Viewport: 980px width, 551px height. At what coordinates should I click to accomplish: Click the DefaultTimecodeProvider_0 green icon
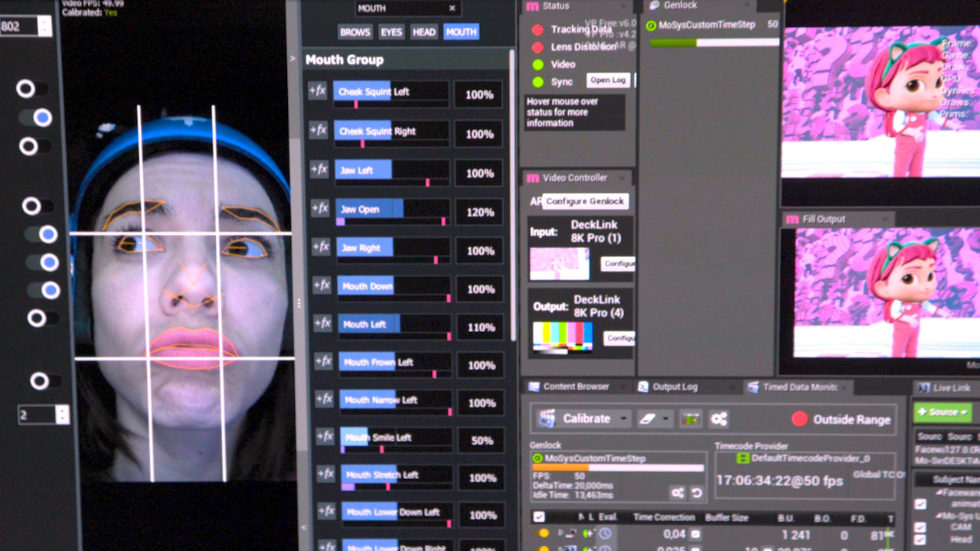tap(742, 458)
